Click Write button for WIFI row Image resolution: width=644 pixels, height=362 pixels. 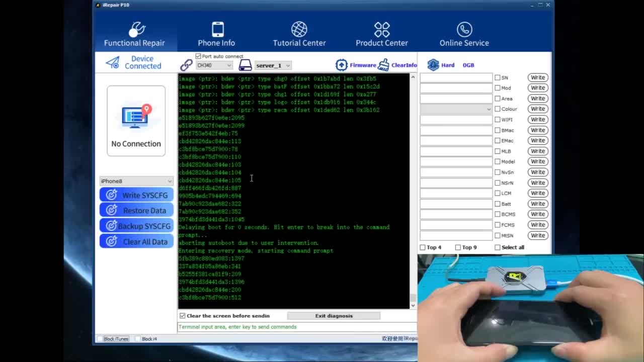click(538, 120)
